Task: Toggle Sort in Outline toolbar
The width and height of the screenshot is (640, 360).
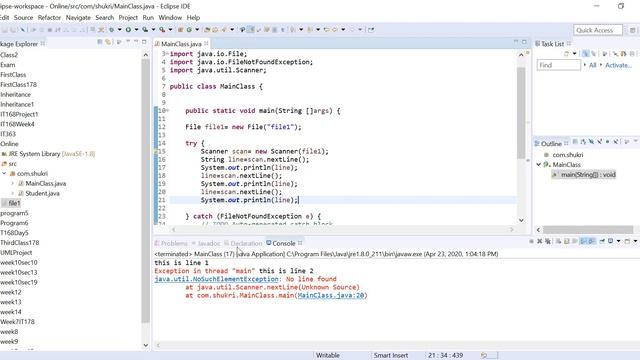Action: [x=583, y=142]
